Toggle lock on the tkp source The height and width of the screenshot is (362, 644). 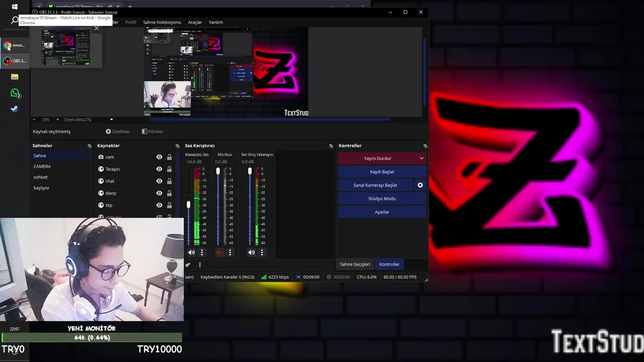[x=169, y=205]
